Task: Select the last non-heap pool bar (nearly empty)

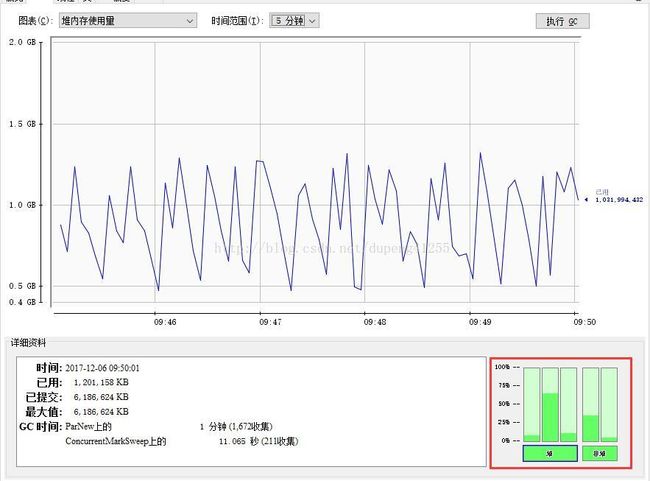Action: (609, 404)
